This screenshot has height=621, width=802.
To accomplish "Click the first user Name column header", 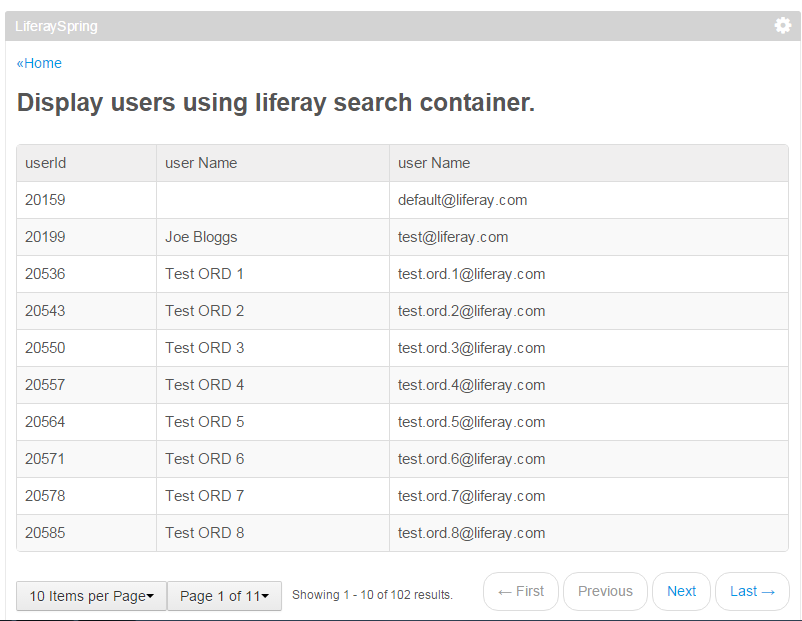I will click(273, 163).
